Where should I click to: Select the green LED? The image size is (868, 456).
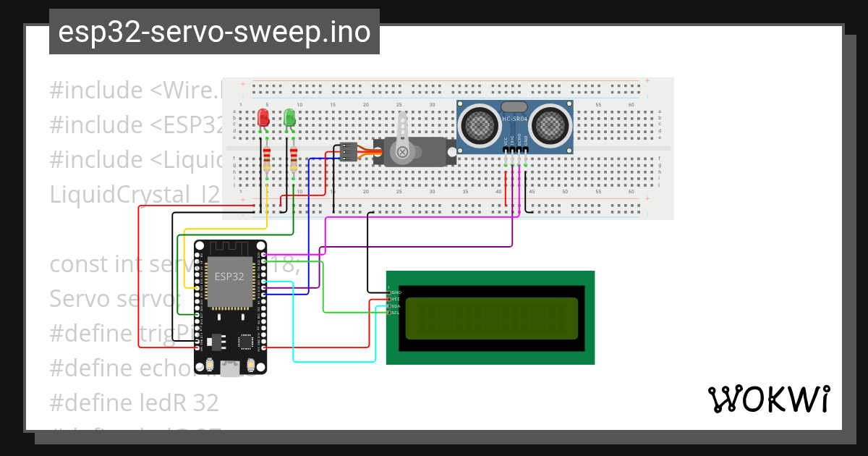[289, 117]
